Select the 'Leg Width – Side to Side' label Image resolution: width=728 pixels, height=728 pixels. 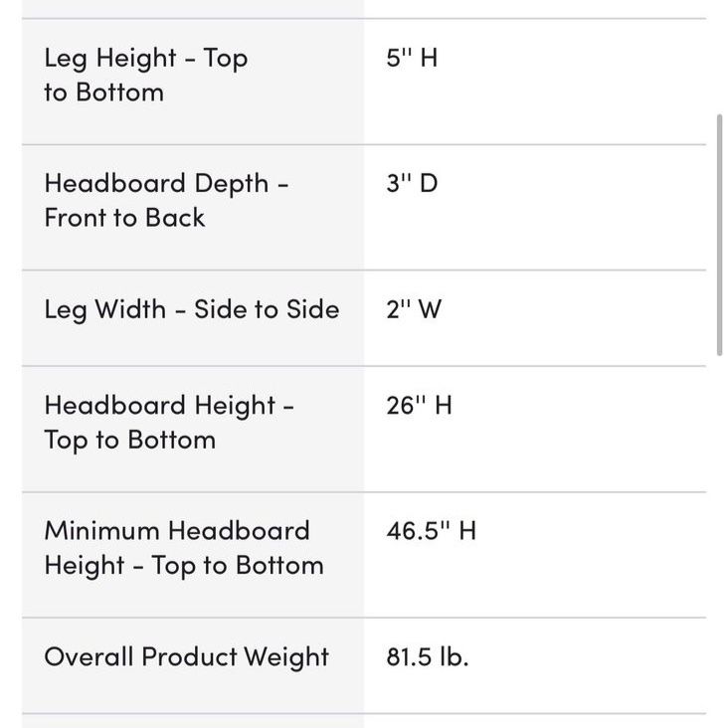tap(192, 309)
